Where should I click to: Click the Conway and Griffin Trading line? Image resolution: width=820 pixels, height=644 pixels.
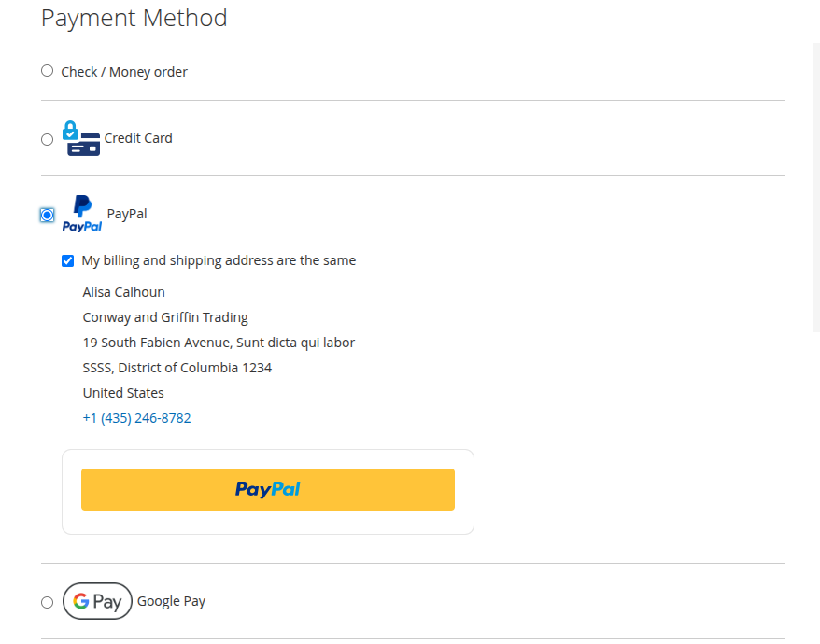[165, 317]
